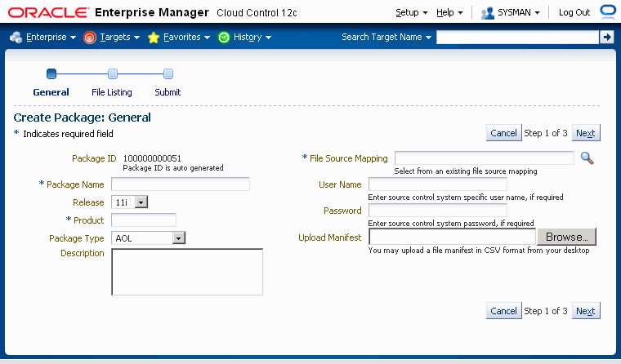The height and width of the screenshot is (364, 621).
Task: Open the Release dropdown
Action: (141, 202)
